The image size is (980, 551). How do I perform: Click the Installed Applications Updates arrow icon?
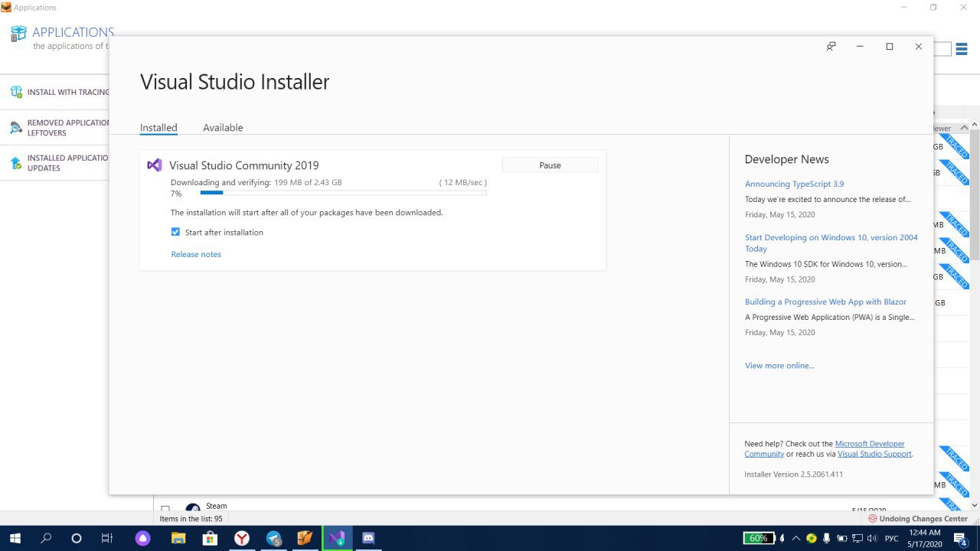16,162
